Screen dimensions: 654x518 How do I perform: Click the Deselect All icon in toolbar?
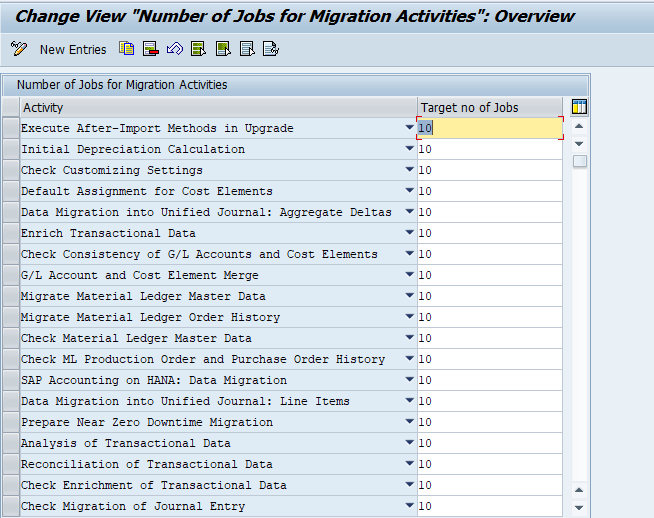point(246,49)
